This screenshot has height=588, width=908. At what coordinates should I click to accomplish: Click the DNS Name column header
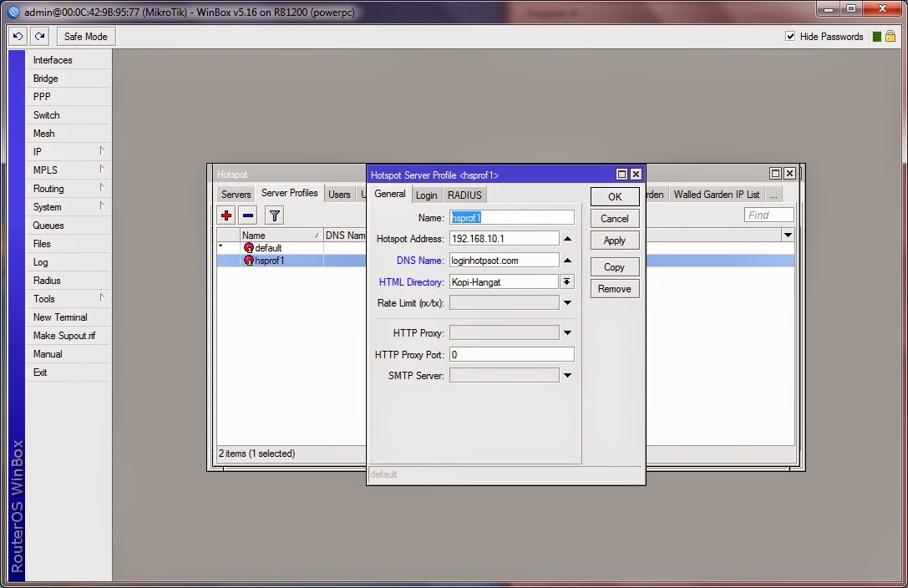click(345, 235)
